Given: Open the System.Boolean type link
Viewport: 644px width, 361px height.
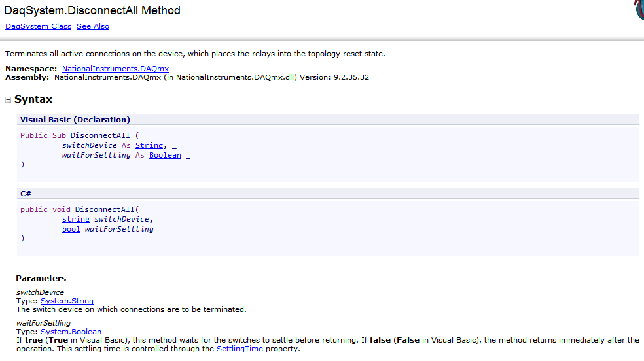Looking at the screenshot, I should [71, 332].
